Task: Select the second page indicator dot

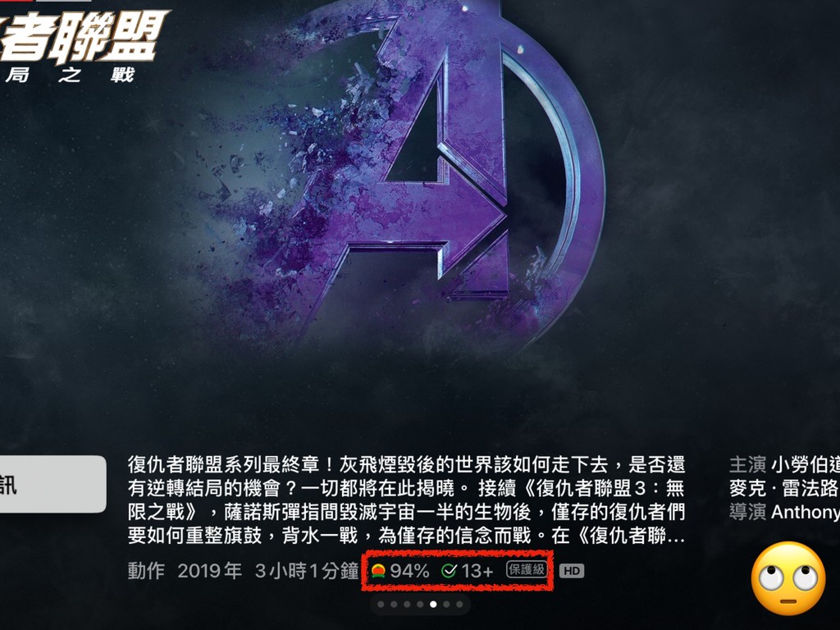Action: 394,605
